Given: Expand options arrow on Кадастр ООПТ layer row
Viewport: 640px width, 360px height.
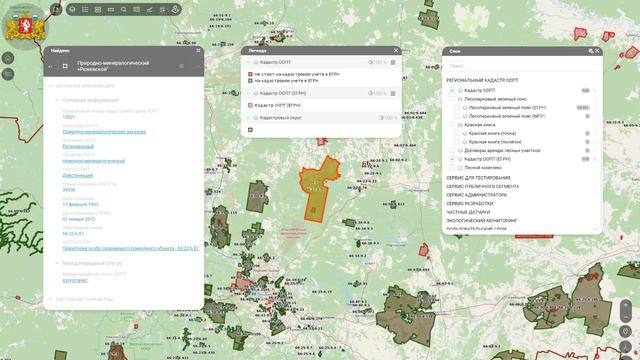Looking at the screenshot, I should click(x=596, y=90).
